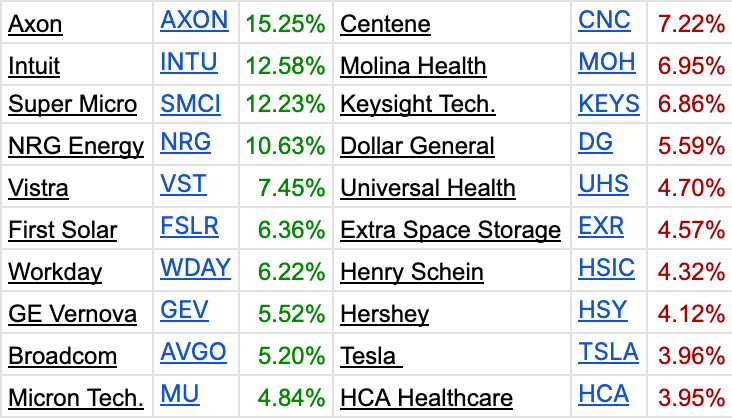This screenshot has height=418, width=732.
Task: Click the Intuit company name link
Action: 34,66
